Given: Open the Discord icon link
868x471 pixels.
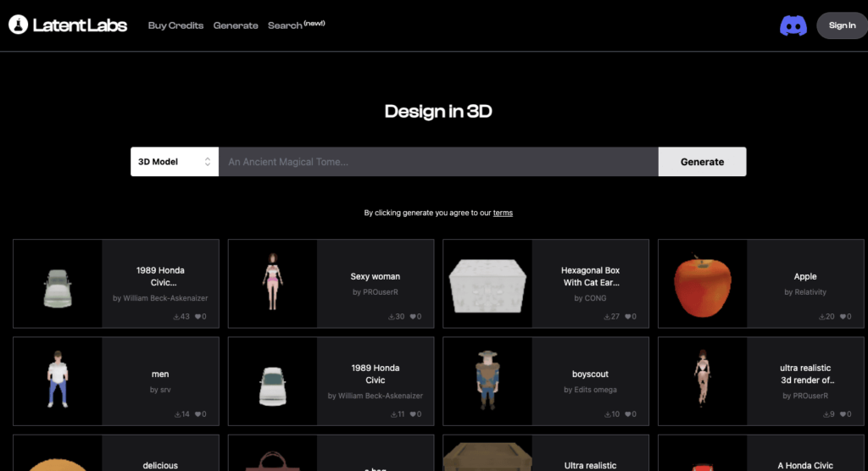Looking at the screenshot, I should pos(793,25).
